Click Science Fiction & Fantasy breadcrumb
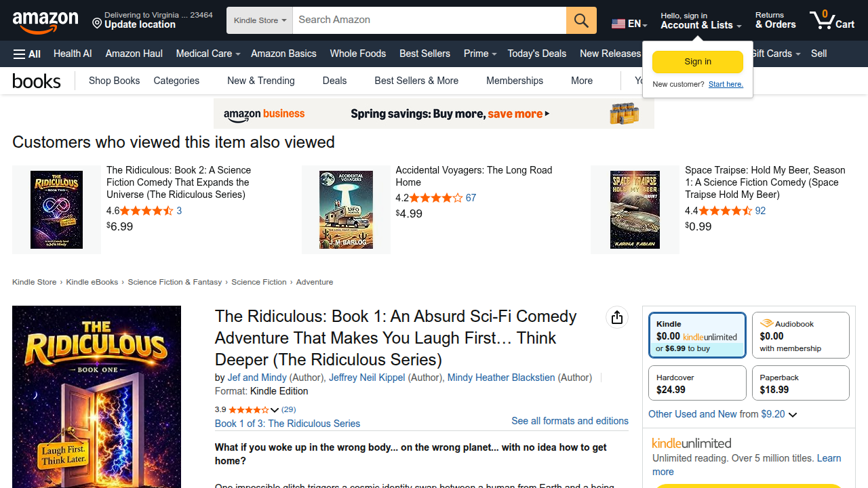Image resolution: width=868 pixels, height=488 pixels. 175,282
